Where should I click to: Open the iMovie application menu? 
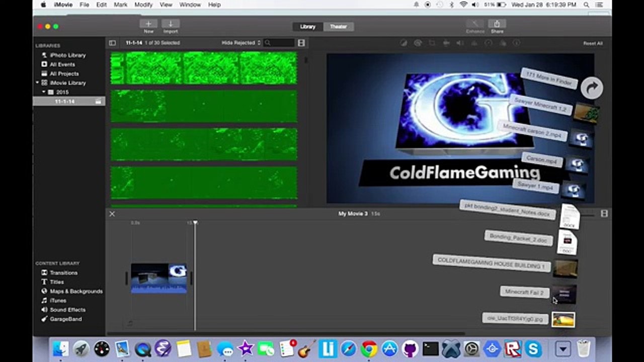[x=63, y=5]
